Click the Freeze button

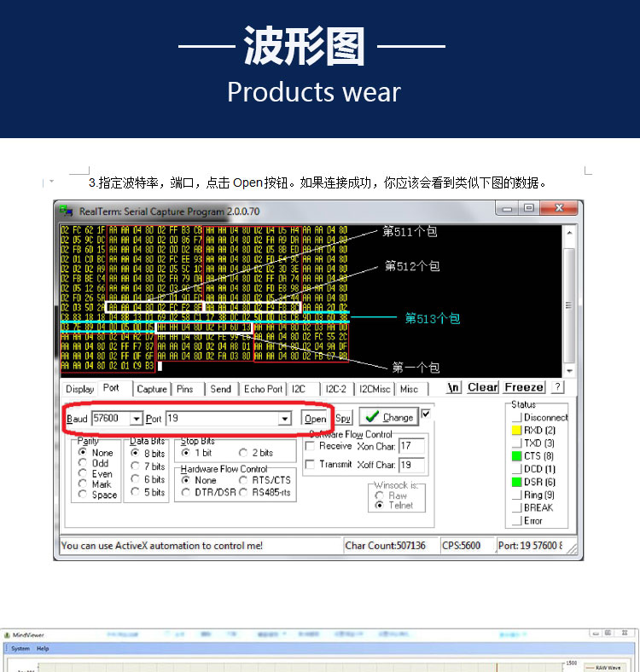(523, 387)
